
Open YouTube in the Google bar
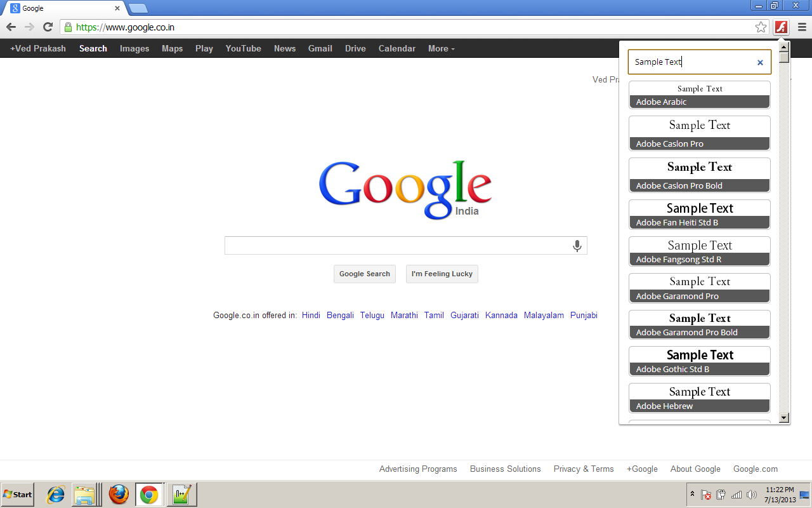pyautogui.click(x=244, y=48)
